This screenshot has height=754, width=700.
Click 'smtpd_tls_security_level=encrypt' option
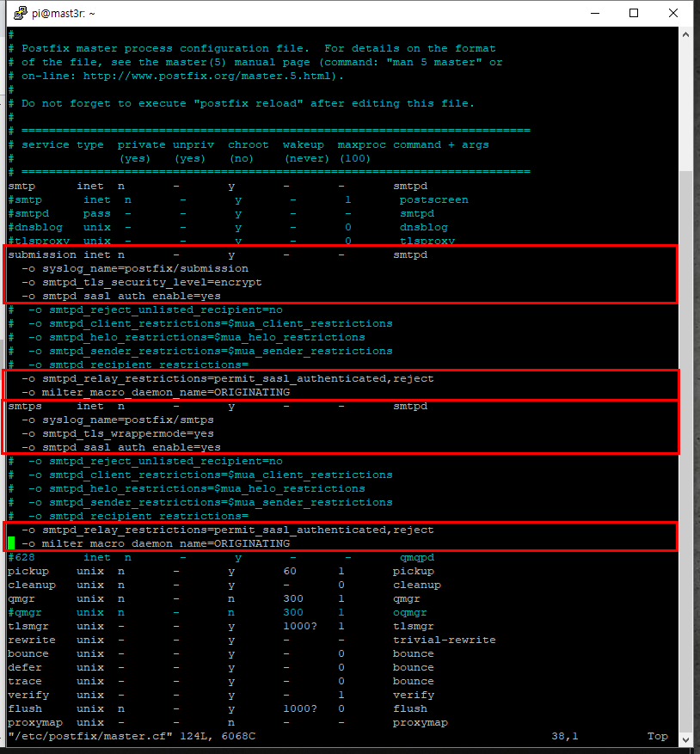coord(152,282)
